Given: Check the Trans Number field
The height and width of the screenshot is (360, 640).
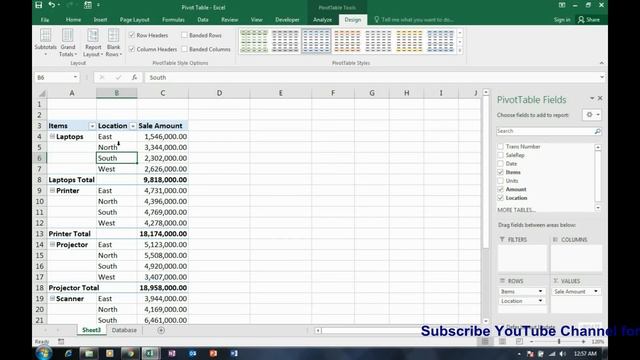Looking at the screenshot, I should point(500,146).
